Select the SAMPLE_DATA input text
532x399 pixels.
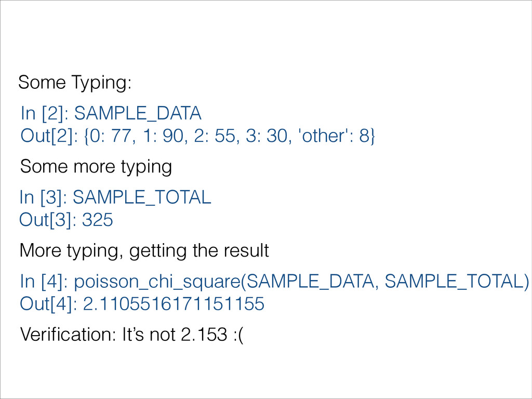(138, 114)
